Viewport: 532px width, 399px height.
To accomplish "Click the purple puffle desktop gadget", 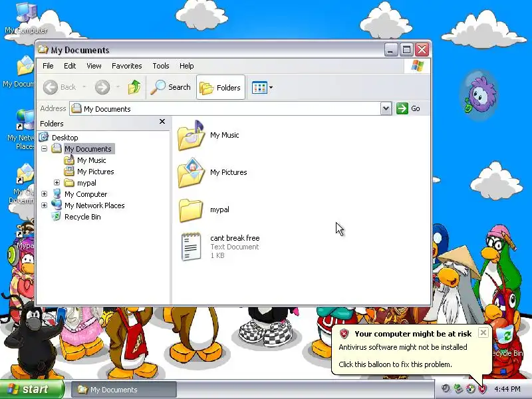I will click(479, 95).
